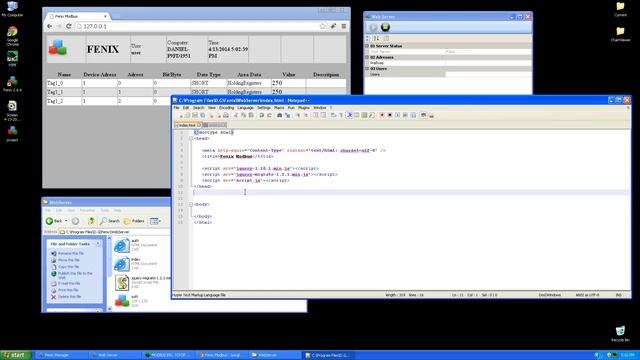Viewport: 640px width, 360px height.
Task: Click the Save All icon in Notepad++ toolbar
Action: [x=203, y=116]
